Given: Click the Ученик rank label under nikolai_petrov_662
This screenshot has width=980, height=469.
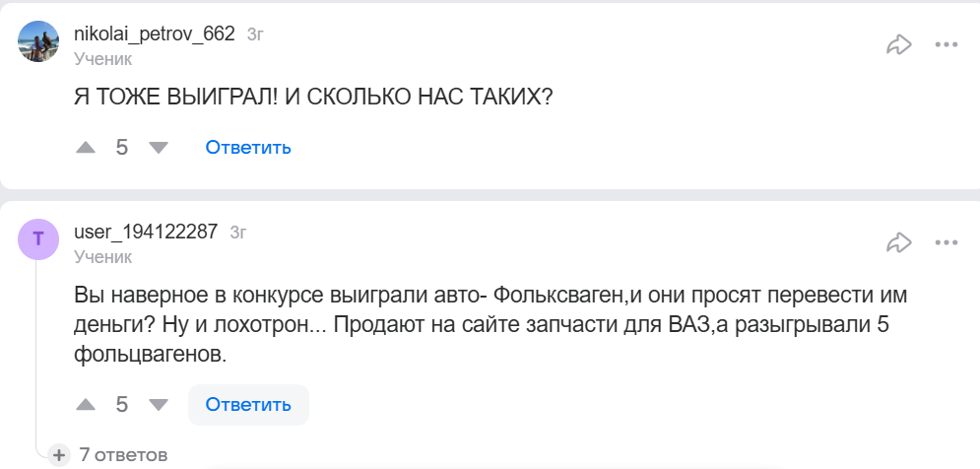Looking at the screenshot, I should click(102, 59).
